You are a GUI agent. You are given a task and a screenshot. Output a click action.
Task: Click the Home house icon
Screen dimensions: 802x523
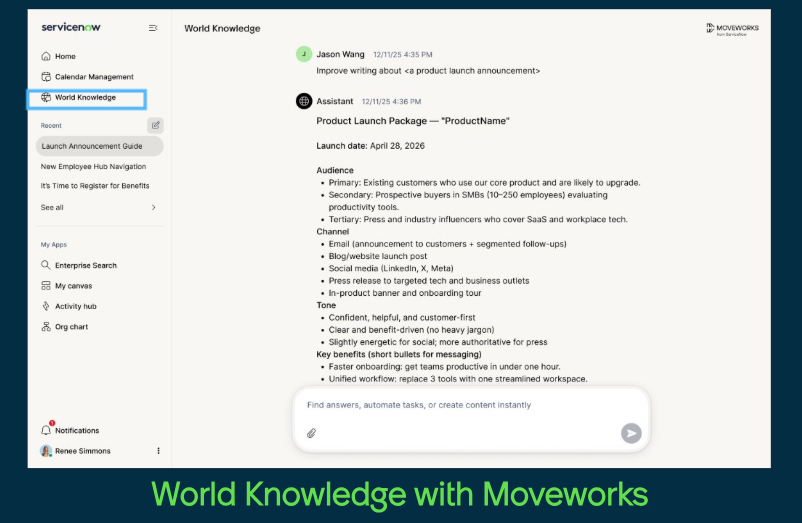coord(46,56)
